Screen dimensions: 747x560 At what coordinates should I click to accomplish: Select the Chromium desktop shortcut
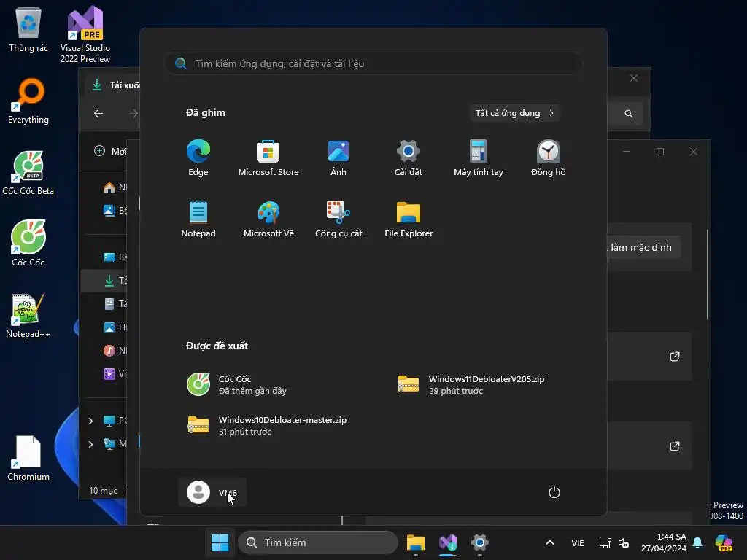pyautogui.click(x=28, y=458)
